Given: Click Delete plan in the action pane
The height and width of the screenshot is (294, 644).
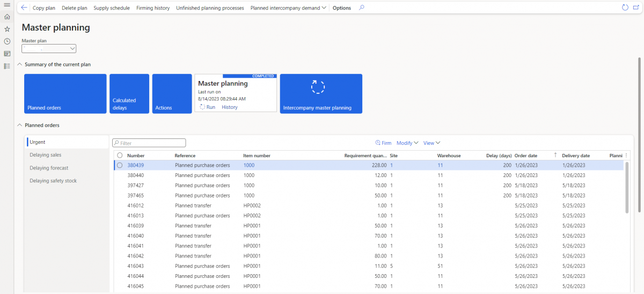Looking at the screenshot, I should point(74,8).
